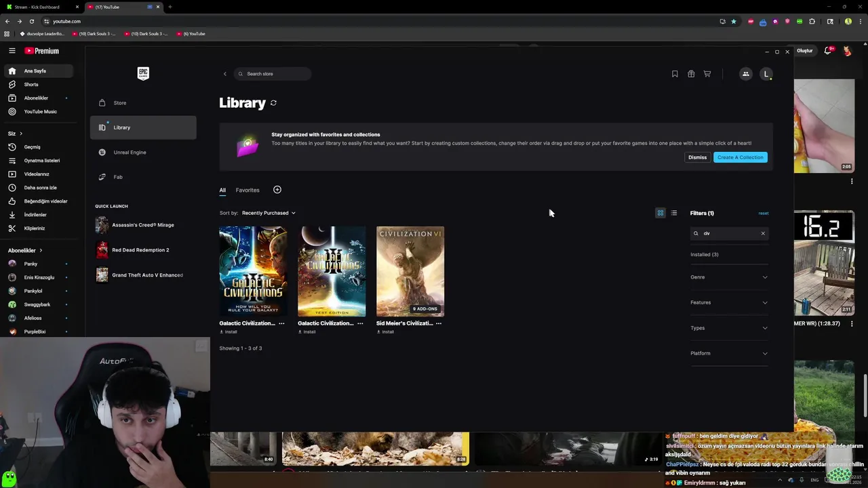Open Sid Meier's Civilization VI cover
868x488 pixels.
pyautogui.click(x=410, y=271)
